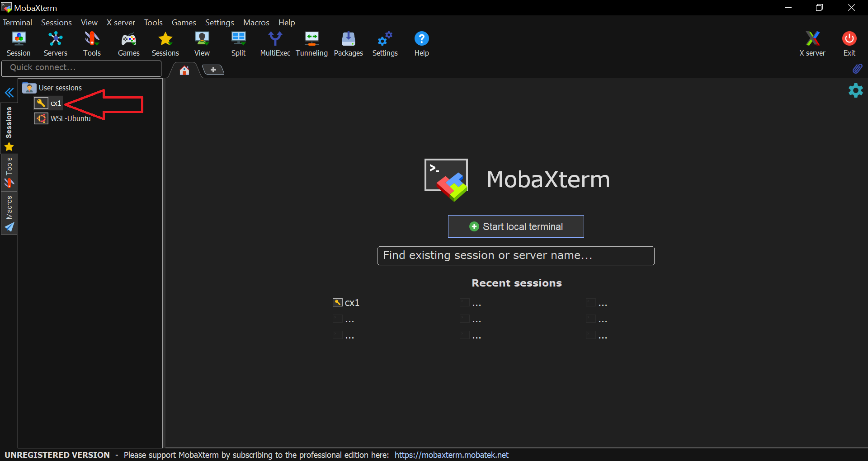Open the Tools menu
The width and height of the screenshot is (868, 461).
point(153,23)
